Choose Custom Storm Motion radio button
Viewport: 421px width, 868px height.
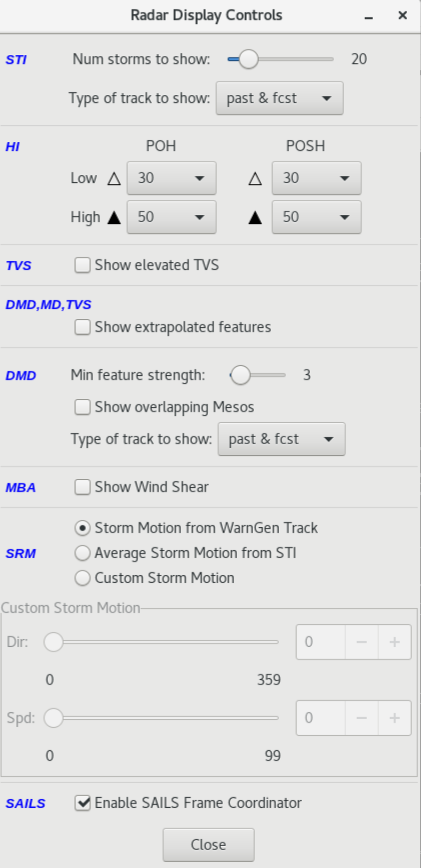[82, 578]
